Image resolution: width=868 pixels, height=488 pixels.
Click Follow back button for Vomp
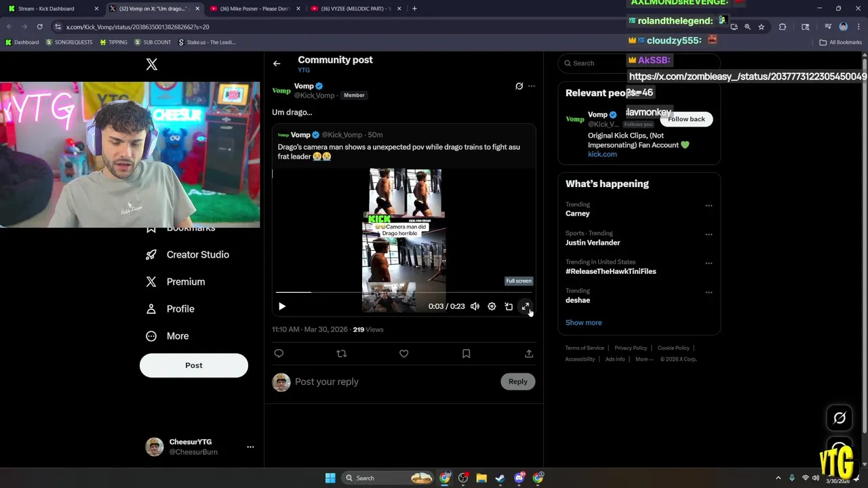point(686,119)
